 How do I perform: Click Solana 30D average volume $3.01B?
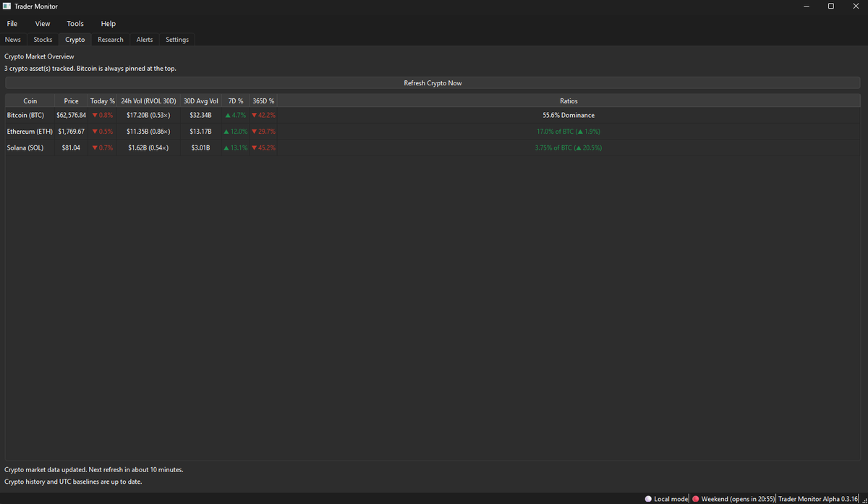(200, 148)
